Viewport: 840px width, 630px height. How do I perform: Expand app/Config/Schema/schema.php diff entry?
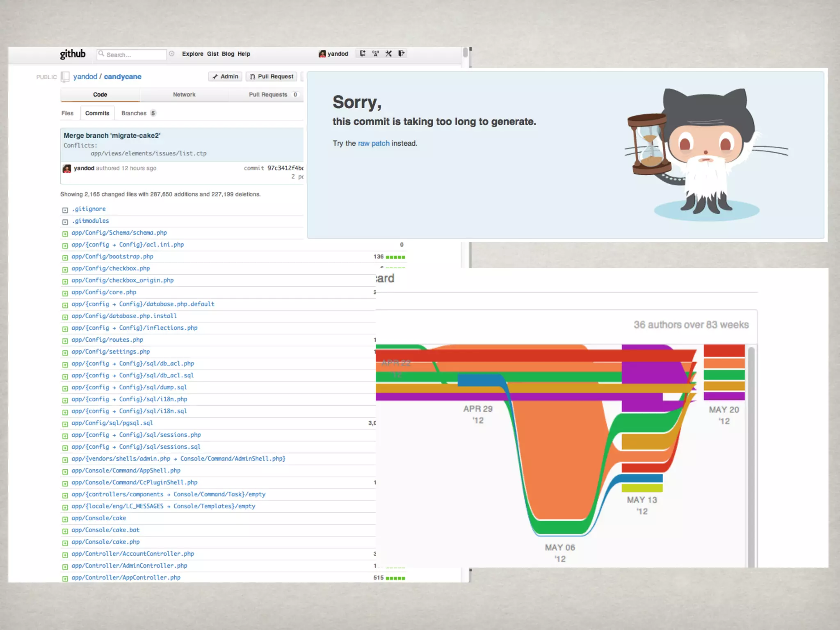65,234
